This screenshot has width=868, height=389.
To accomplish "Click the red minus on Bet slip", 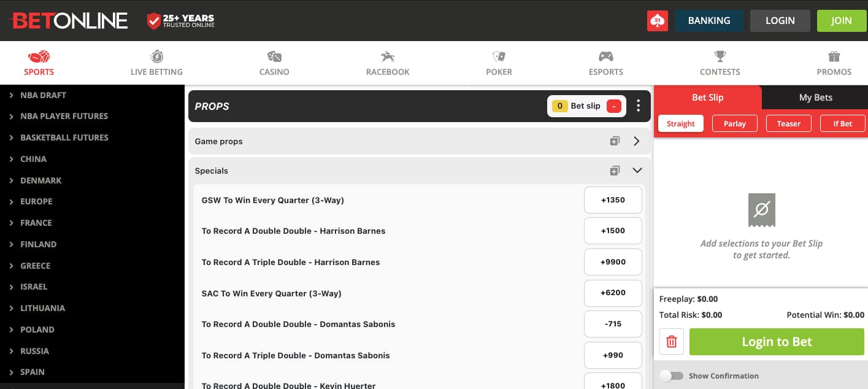I will (613, 106).
